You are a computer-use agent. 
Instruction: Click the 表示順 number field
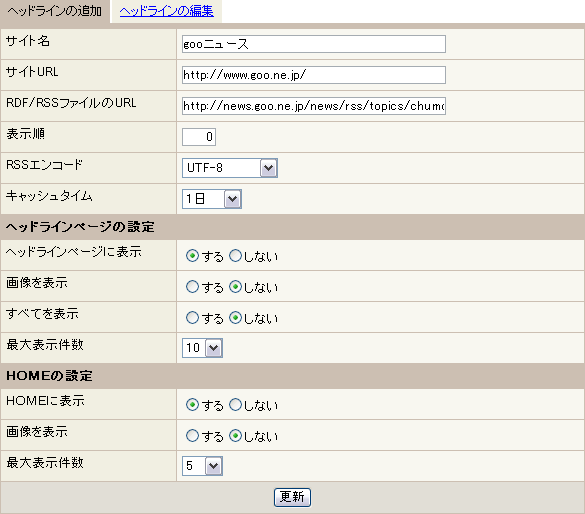tap(199, 137)
